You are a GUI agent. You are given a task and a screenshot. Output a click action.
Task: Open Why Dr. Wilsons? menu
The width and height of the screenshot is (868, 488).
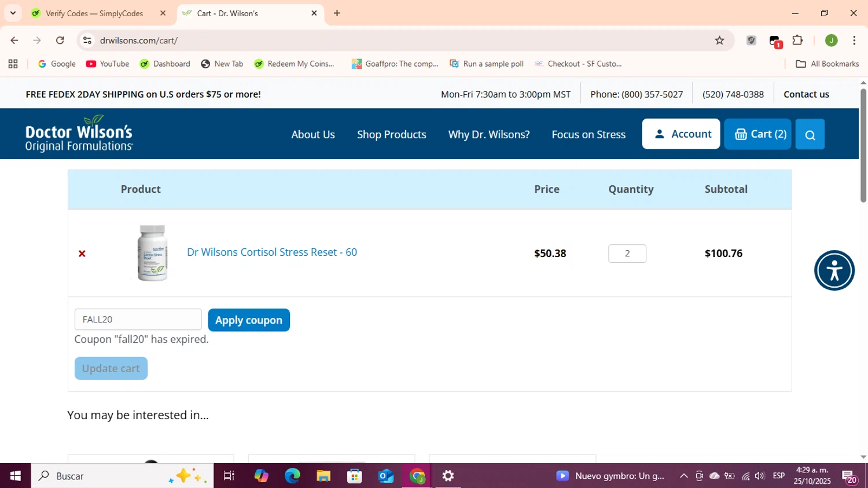pyautogui.click(x=489, y=134)
